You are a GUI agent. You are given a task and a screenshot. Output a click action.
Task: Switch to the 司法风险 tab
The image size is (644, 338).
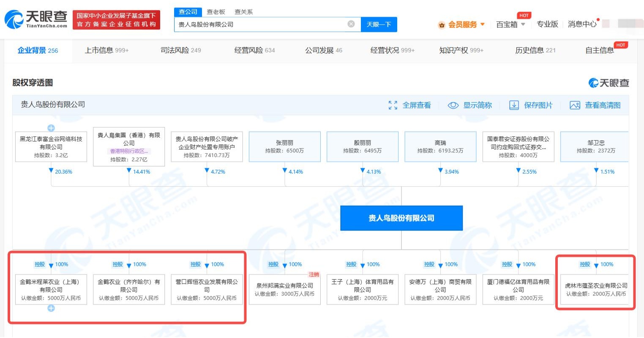(x=180, y=50)
